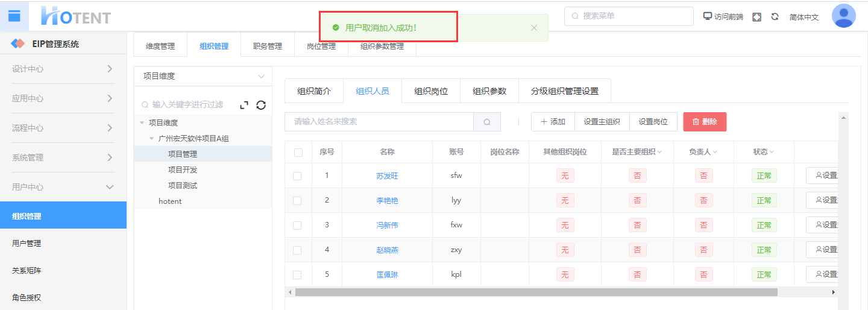868x310 pixels.
Task: Check the box for 冯新伟 row
Action: coord(297,225)
